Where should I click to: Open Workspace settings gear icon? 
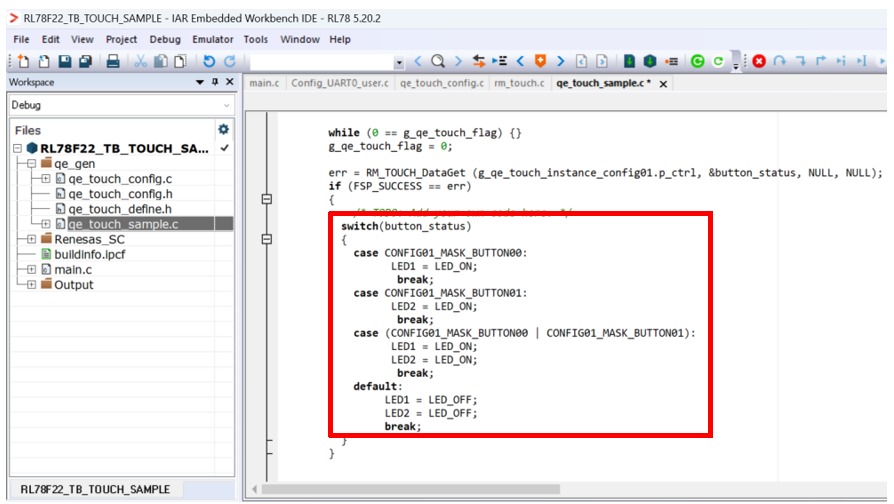(x=223, y=130)
